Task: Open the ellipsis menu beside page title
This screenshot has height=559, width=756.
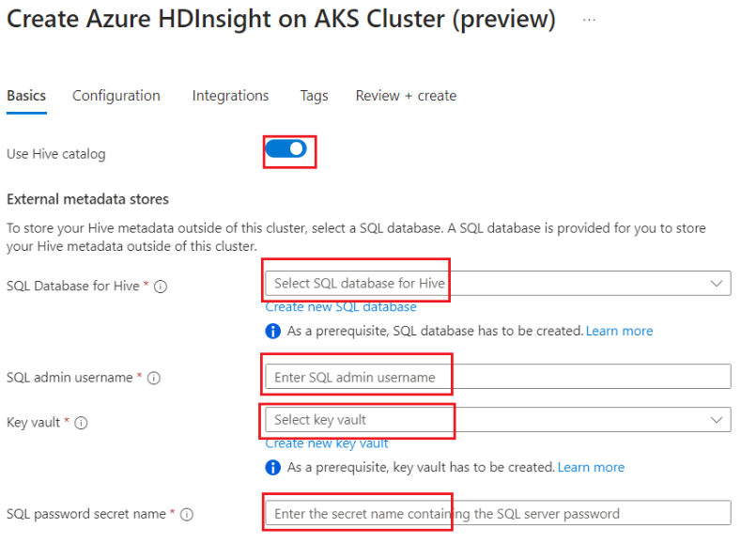Action: coord(589,21)
